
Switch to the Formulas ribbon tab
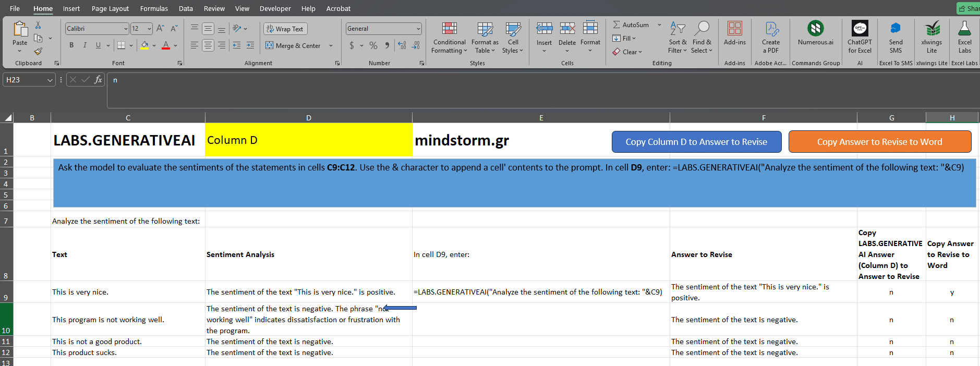click(154, 8)
